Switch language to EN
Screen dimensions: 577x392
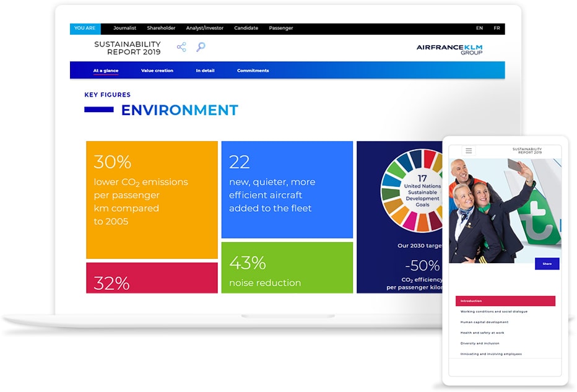click(x=479, y=28)
